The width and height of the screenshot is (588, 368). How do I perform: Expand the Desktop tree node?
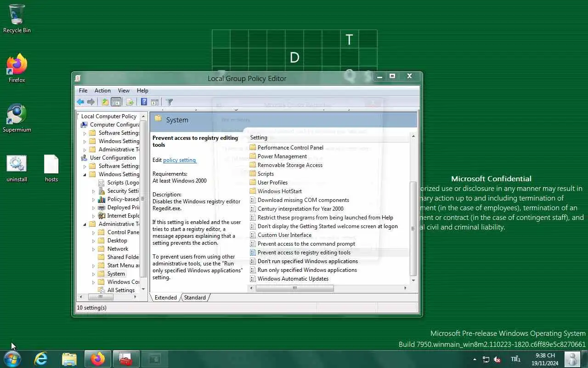pos(94,241)
